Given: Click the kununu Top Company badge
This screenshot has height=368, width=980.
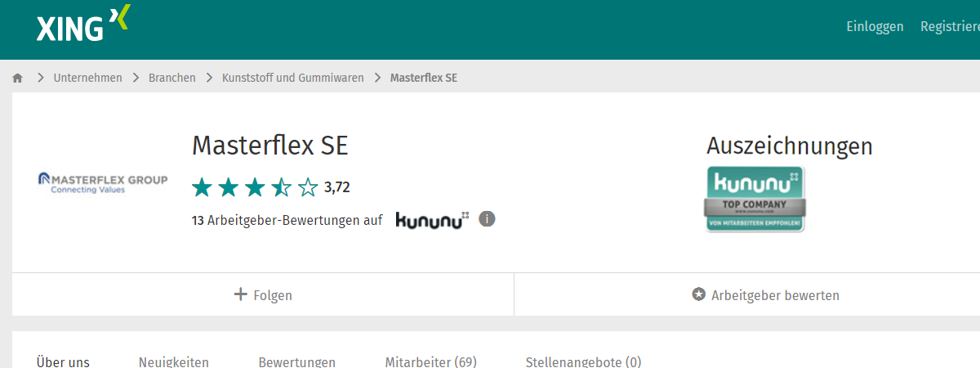Looking at the screenshot, I should click(x=755, y=200).
